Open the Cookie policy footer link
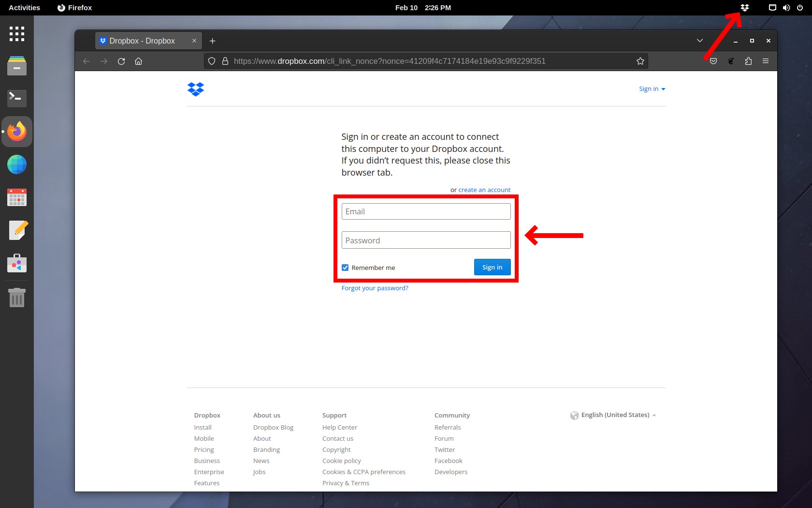The height and width of the screenshot is (508, 812). (342, 461)
